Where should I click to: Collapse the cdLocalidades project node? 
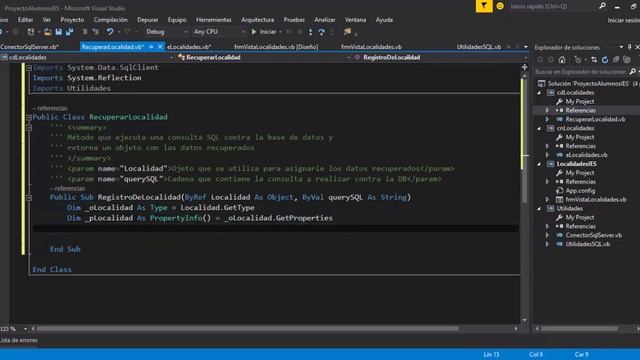point(540,93)
